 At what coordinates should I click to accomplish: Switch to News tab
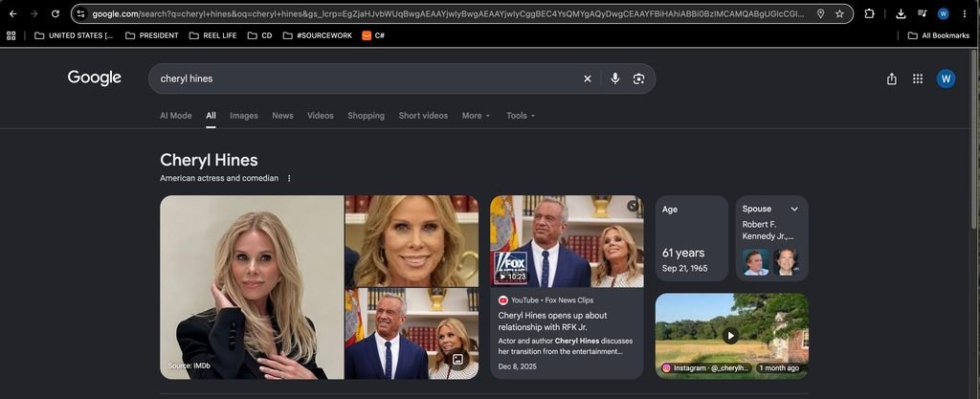(x=282, y=116)
